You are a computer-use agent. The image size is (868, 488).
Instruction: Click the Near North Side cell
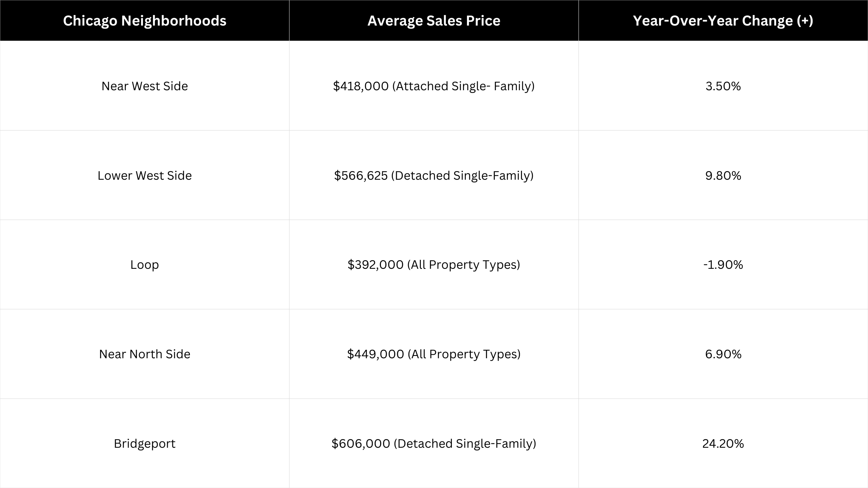[145, 354]
